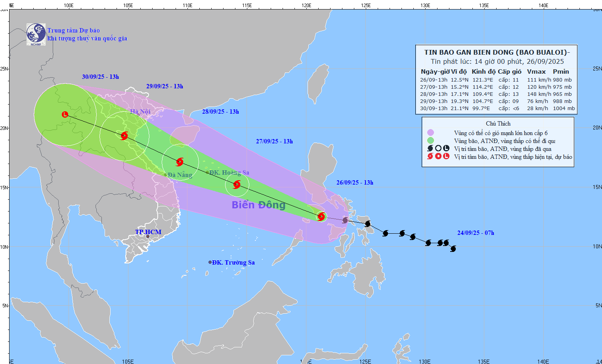Select the Đà Nẵng location marker dot

point(166,174)
